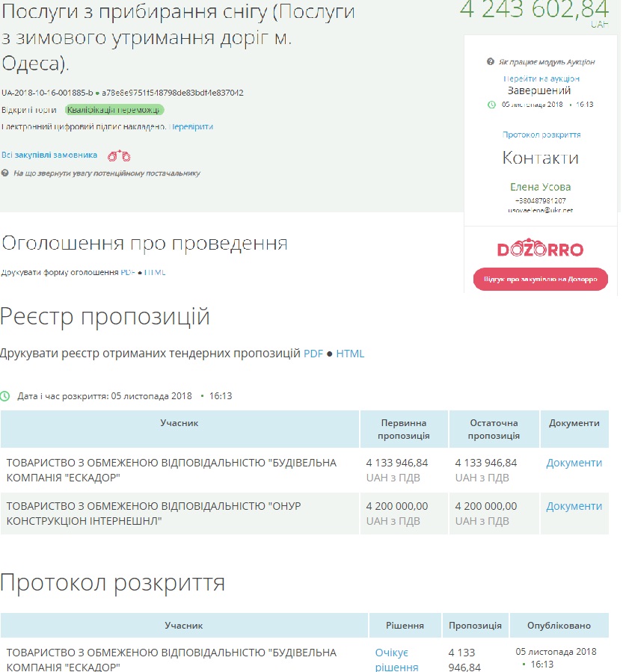The image size is (623, 672).
Task: Open HTML version of the announcement form
Action: tap(155, 273)
